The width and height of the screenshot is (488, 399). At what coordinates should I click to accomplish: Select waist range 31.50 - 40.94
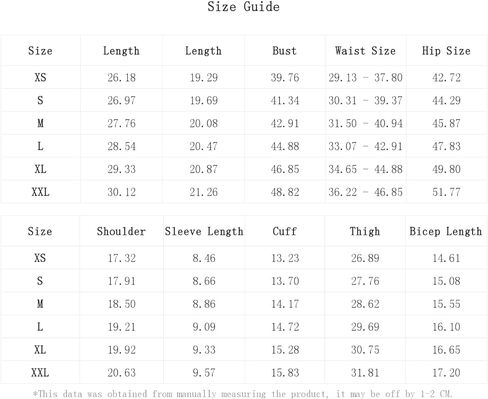point(365,123)
